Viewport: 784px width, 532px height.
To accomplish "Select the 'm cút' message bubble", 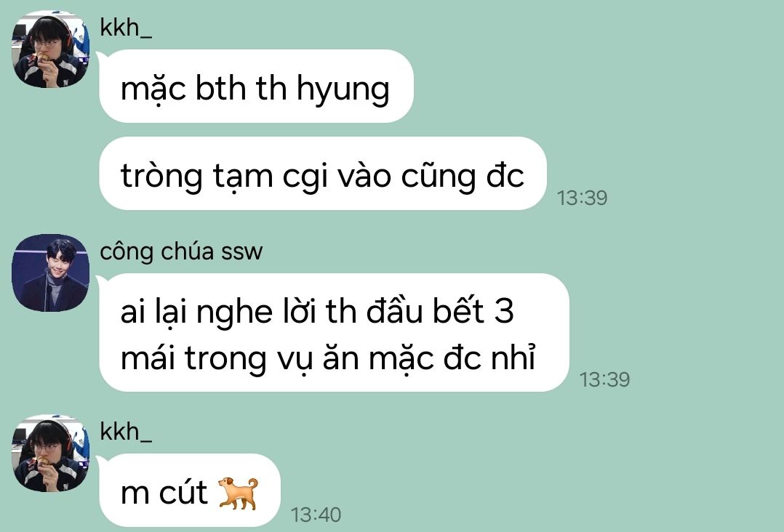I will 190,491.
